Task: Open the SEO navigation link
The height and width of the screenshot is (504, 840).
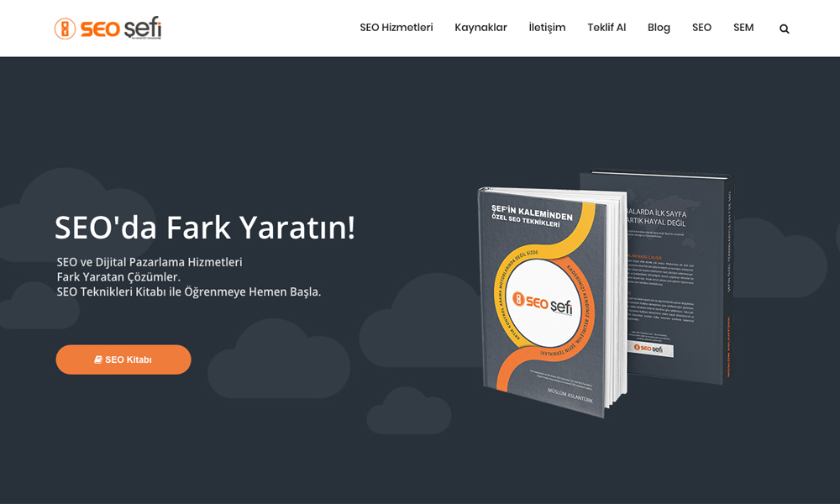Action: 701,28
